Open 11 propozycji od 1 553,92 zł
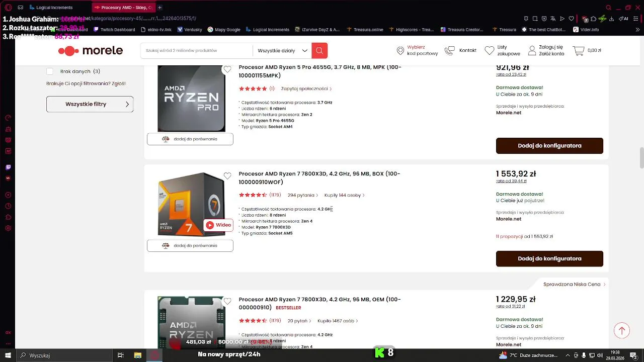 coord(524,236)
